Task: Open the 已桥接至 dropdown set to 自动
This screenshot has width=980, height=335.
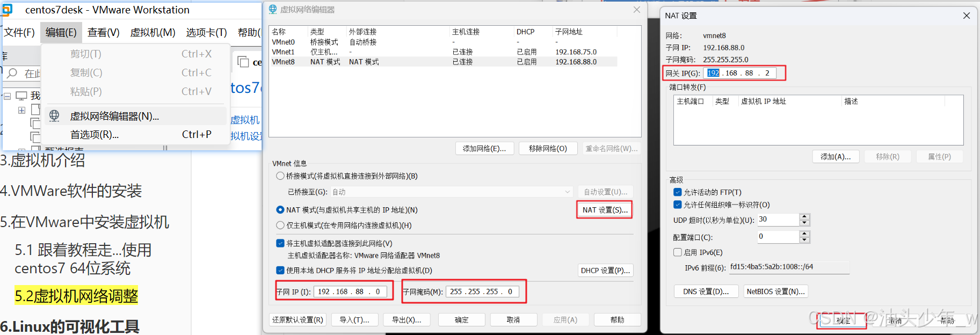Action: [452, 192]
